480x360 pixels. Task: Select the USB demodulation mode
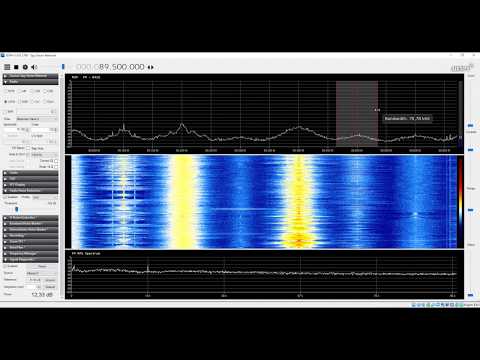pyautogui.click(x=49, y=91)
